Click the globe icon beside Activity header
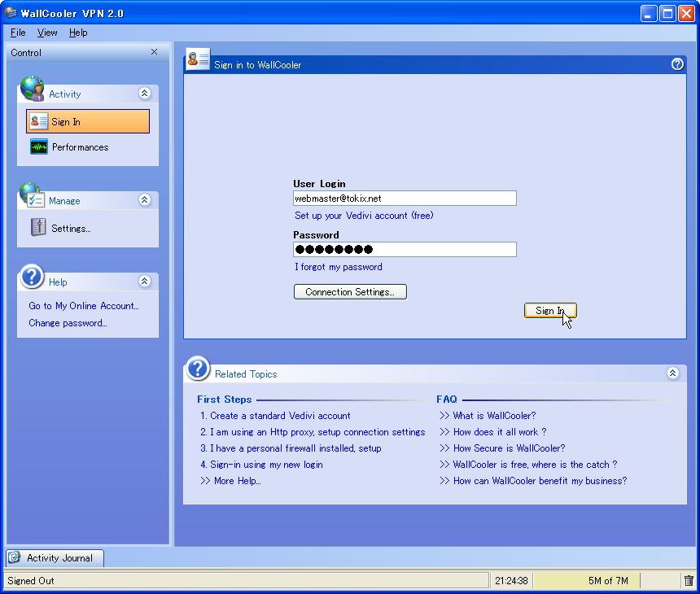 pos(32,89)
